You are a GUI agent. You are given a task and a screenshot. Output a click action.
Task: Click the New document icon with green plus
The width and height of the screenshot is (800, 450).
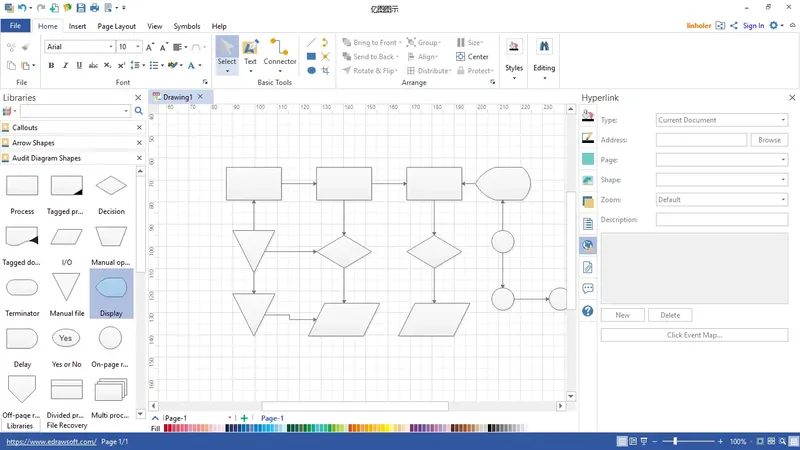tap(54, 8)
